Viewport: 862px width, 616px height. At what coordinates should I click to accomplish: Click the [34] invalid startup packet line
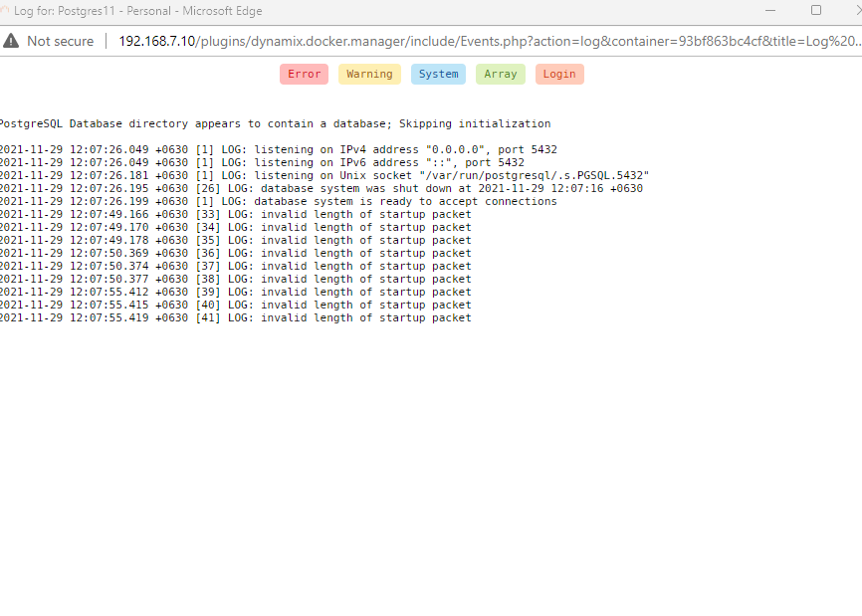[x=235, y=227]
